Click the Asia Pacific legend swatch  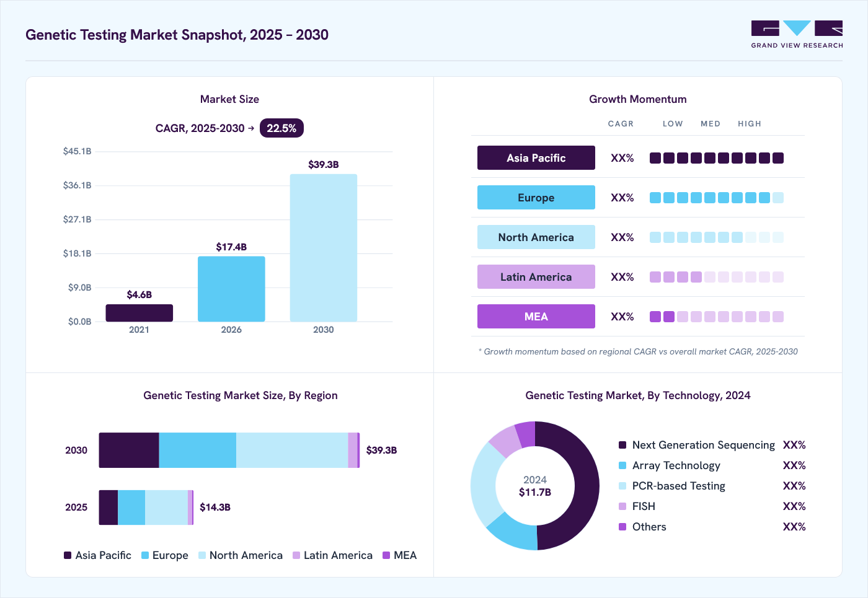click(x=68, y=555)
